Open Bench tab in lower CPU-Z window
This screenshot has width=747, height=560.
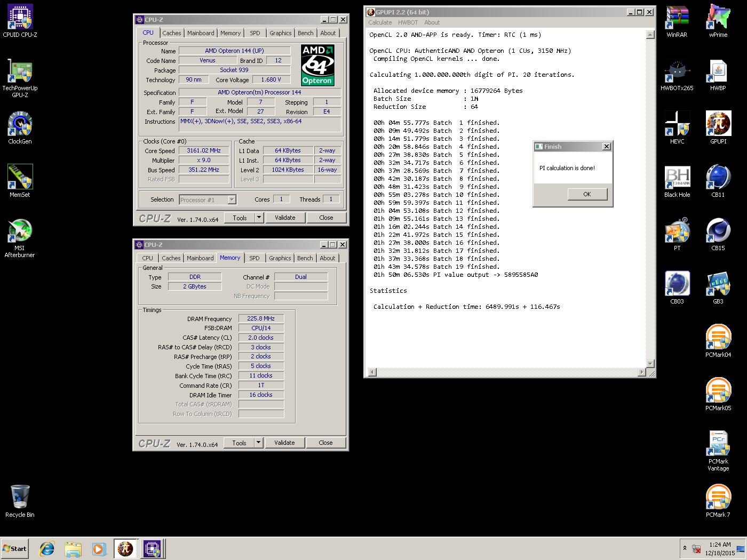click(305, 258)
